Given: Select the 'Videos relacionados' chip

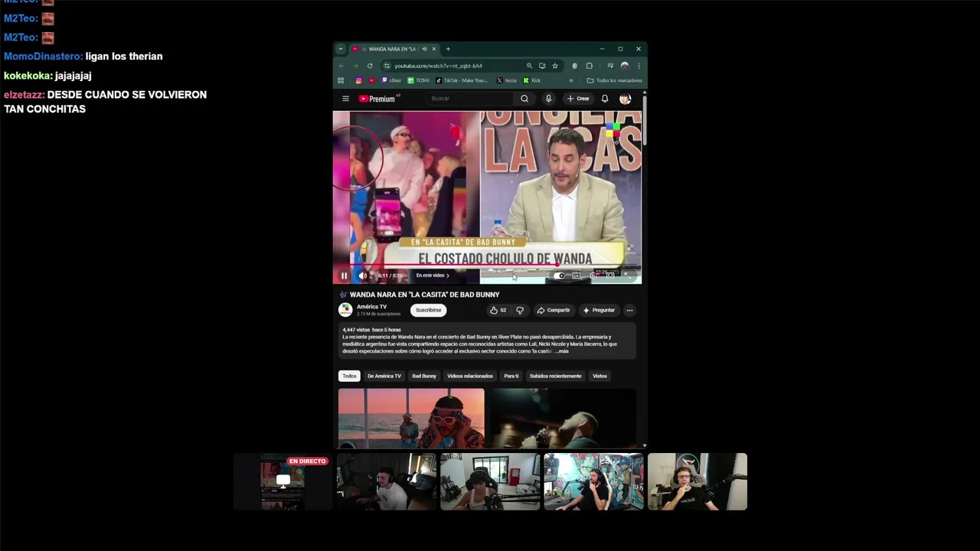Looking at the screenshot, I should click(470, 376).
